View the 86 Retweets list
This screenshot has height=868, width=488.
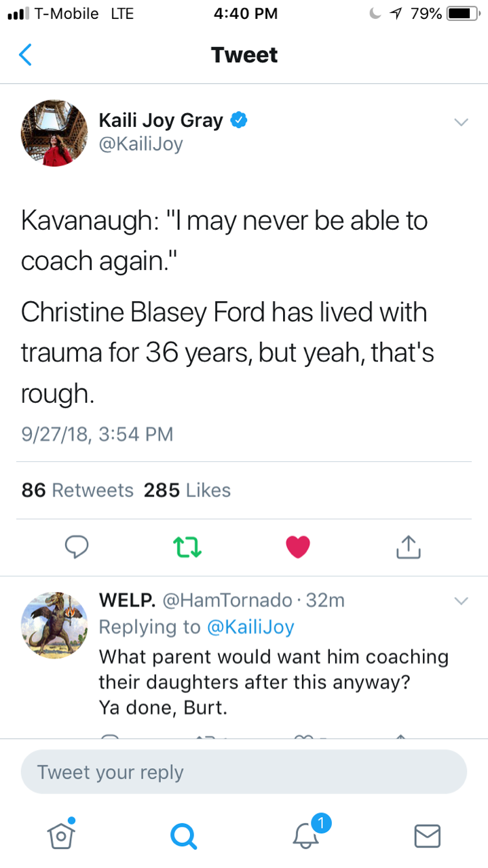click(x=77, y=490)
